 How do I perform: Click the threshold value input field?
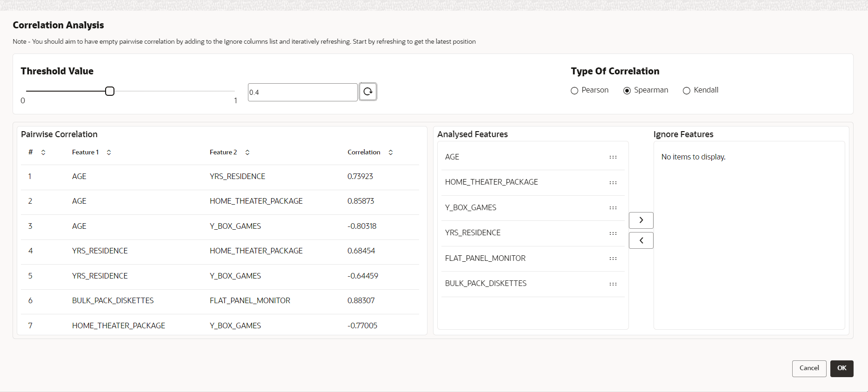click(x=302, y=92)
